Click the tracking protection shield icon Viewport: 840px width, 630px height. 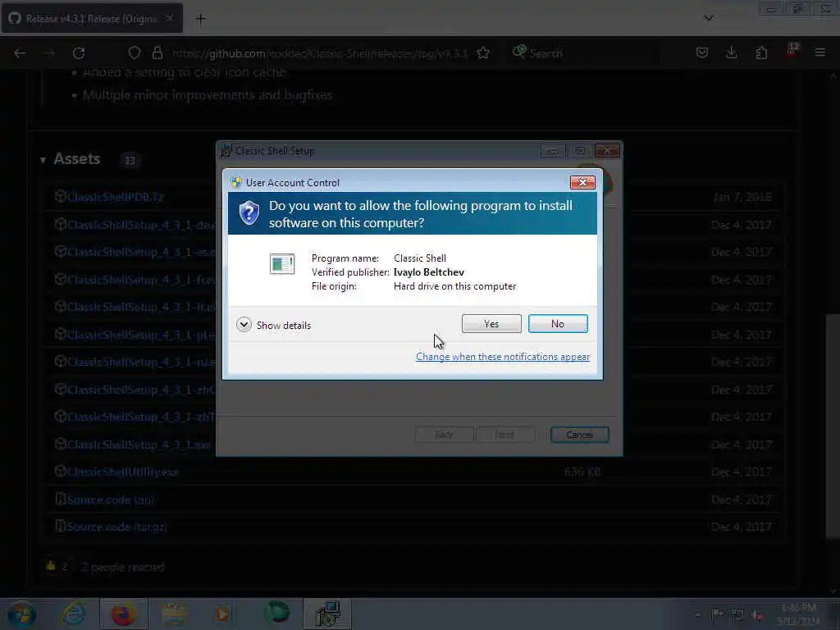click(134, 53)
